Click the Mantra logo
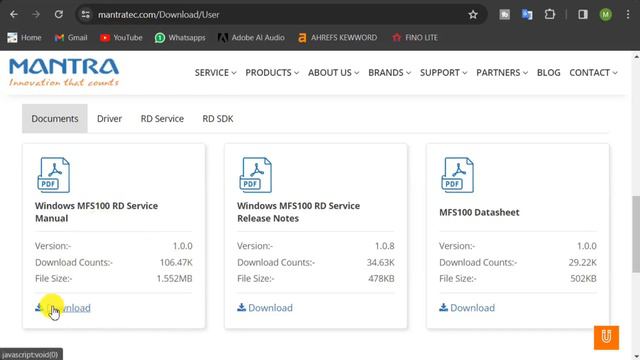Image resolution: width=640 pixels, height=360 pixels. (64, 72)
